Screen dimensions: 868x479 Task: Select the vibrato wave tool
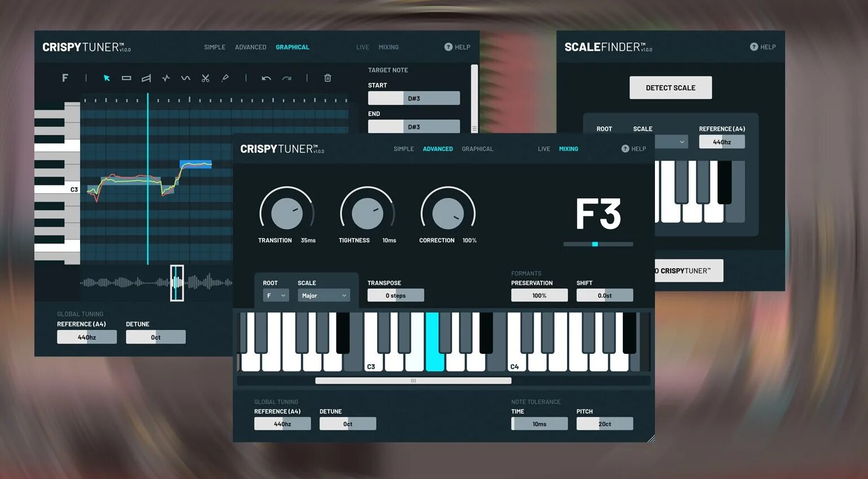point(185,78)
